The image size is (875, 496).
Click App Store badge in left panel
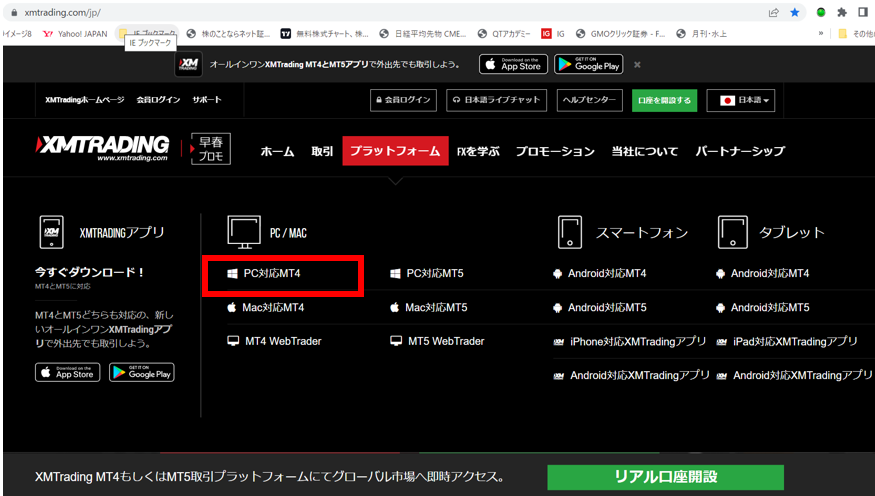click(x=68, y=372)
